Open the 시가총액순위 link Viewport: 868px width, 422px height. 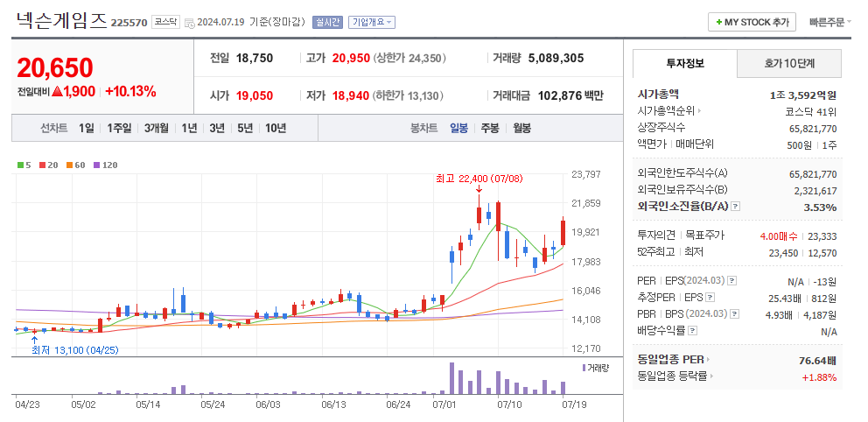pyautogui.click(x=666, y=111)
